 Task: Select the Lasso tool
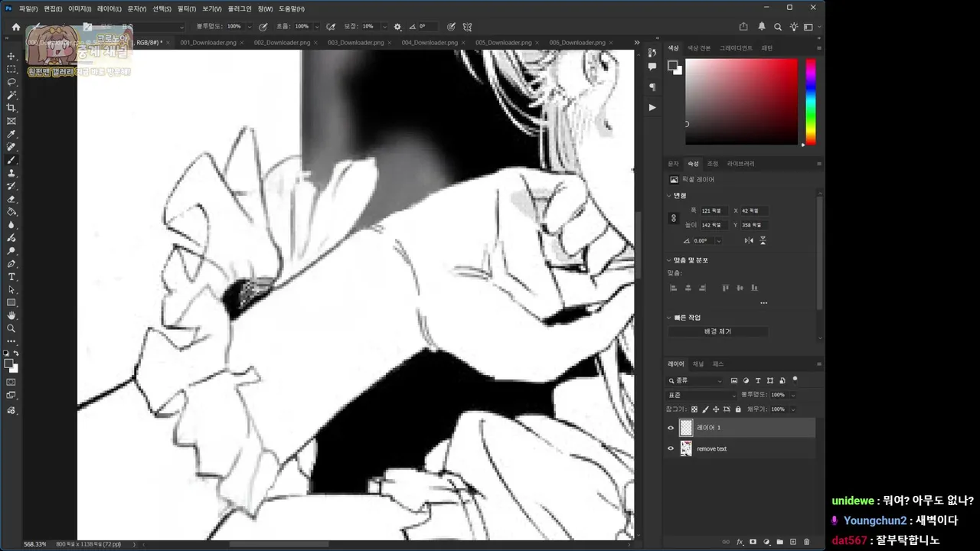tap(11, 82)
